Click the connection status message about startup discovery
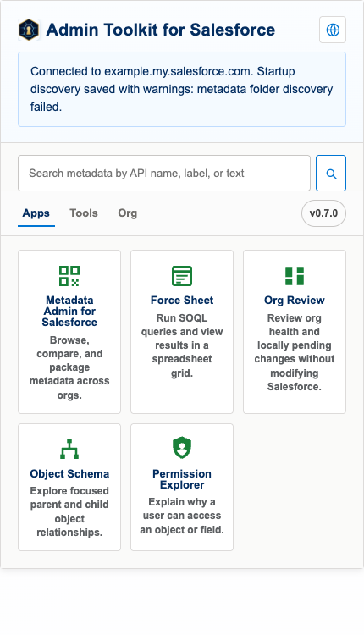The height and width of the screenshot is (635, 364). (182, 89)
